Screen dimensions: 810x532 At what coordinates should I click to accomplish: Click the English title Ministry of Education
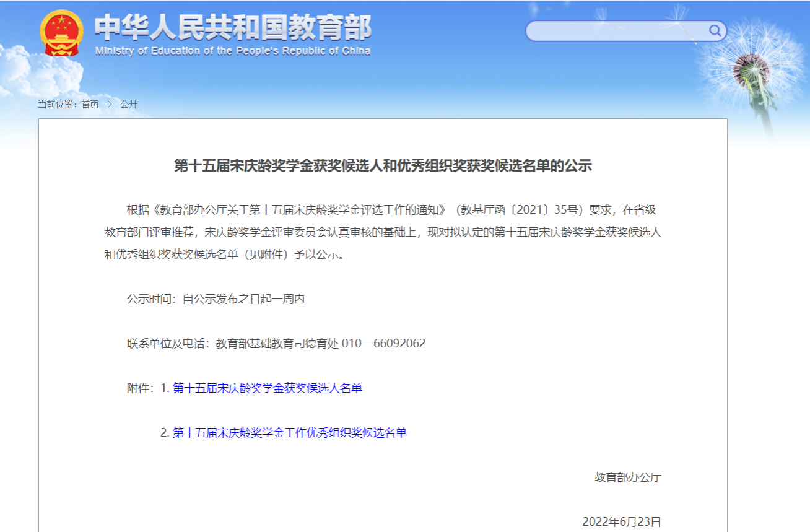[x=233, y=51]
